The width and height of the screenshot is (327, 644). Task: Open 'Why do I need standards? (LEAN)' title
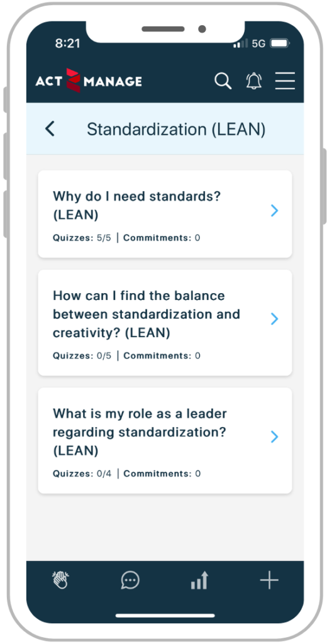pyautogui.click(x=137, y=206)
